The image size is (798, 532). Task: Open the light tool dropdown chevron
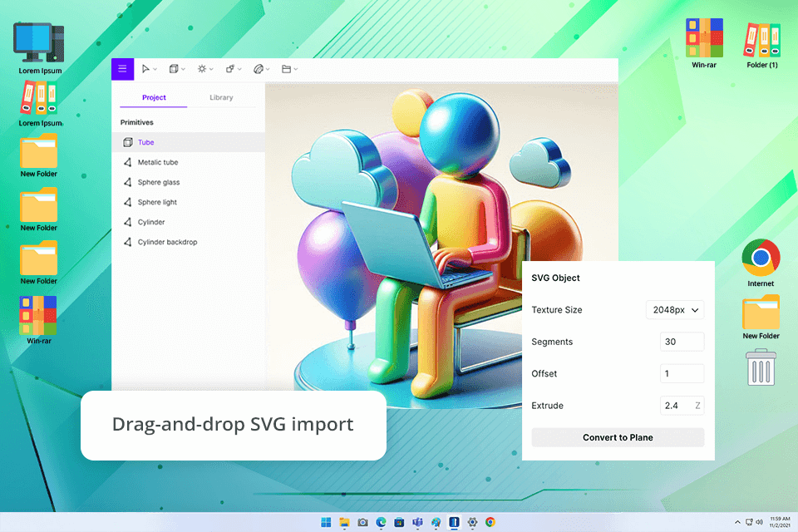[211, 69]
